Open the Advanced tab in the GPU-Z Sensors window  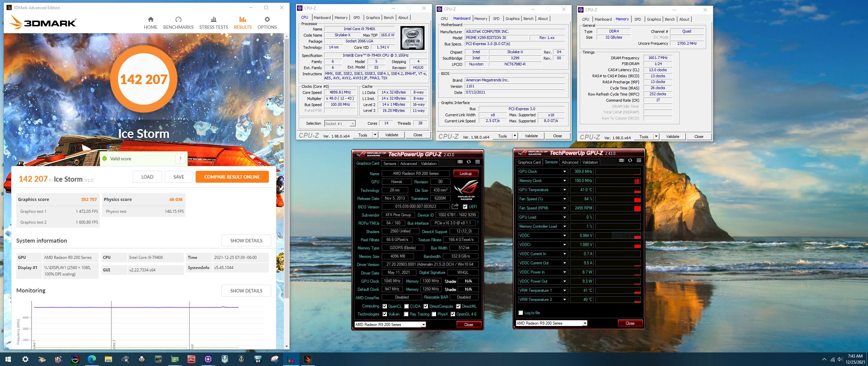click(570, 162)
